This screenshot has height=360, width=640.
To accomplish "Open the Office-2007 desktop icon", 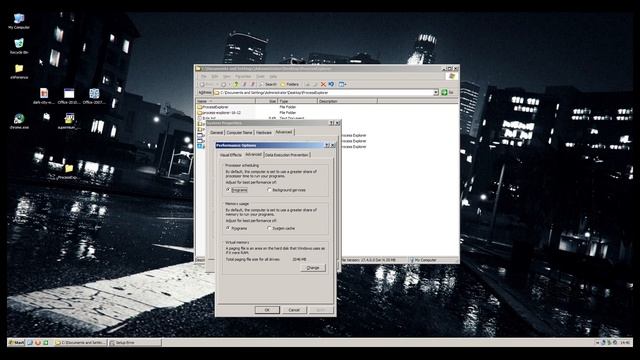I will click(x=94, y=96).
